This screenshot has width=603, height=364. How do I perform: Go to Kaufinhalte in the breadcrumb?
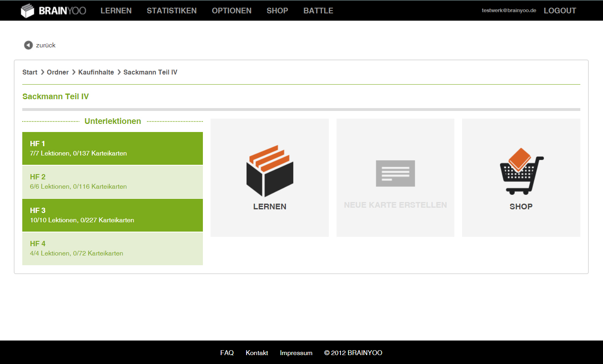point(96,72)
